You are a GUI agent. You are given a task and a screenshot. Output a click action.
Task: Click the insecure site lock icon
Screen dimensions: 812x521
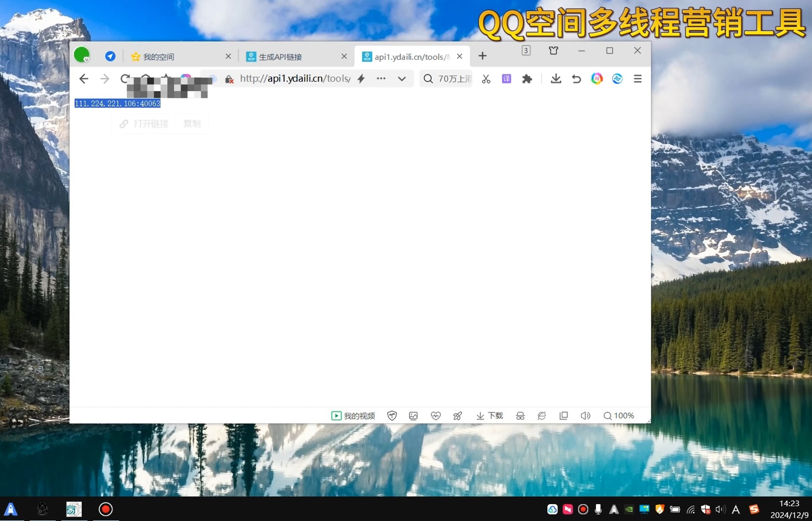pyautogui.click(x=230, y=79)
